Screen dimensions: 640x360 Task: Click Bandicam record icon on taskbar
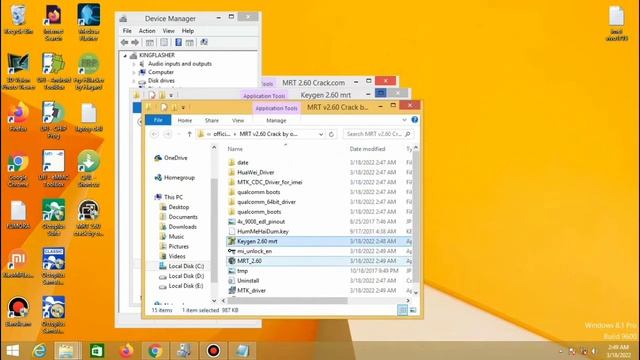tap(213, 351)
